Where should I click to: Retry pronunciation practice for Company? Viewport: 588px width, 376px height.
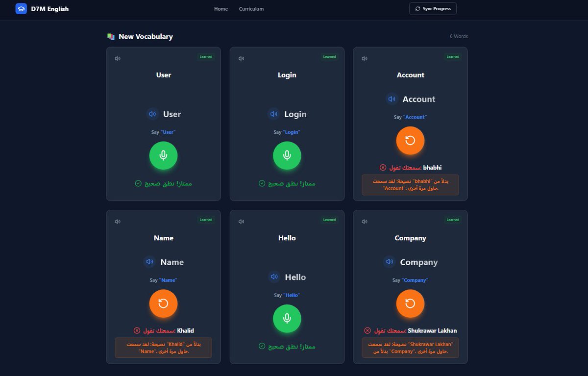click(410, 303)
